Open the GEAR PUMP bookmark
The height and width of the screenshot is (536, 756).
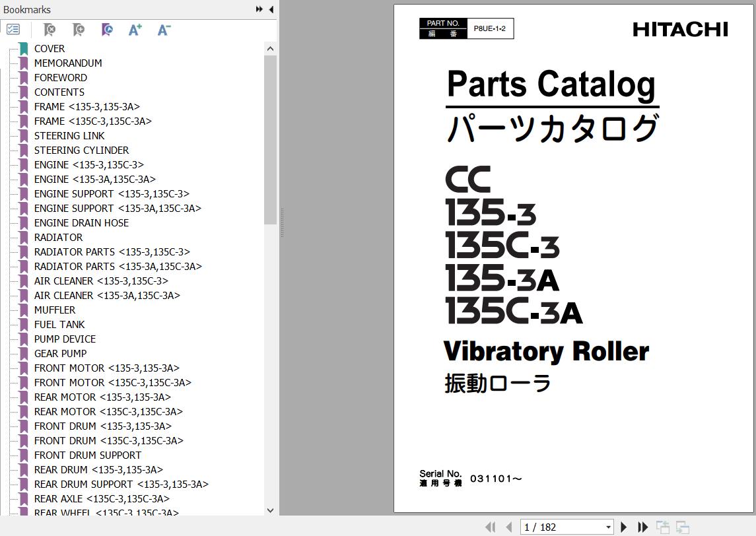(60, 353)
